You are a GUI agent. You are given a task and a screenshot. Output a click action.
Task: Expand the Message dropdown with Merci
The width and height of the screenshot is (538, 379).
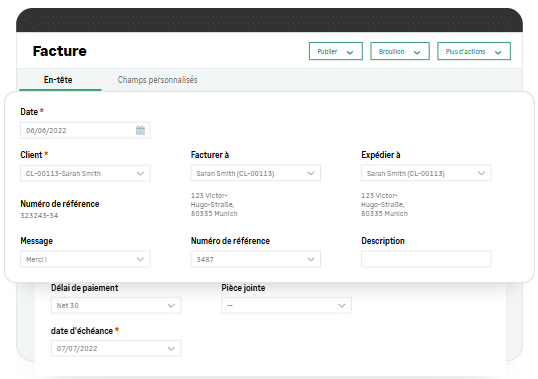tap(85, 259)
